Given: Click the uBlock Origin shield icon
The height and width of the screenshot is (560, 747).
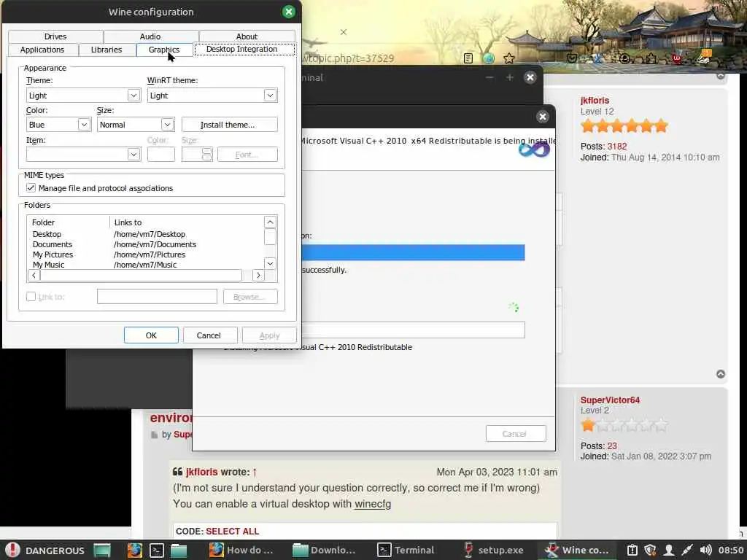Looking at the screenshot, I should coord(676,58).
